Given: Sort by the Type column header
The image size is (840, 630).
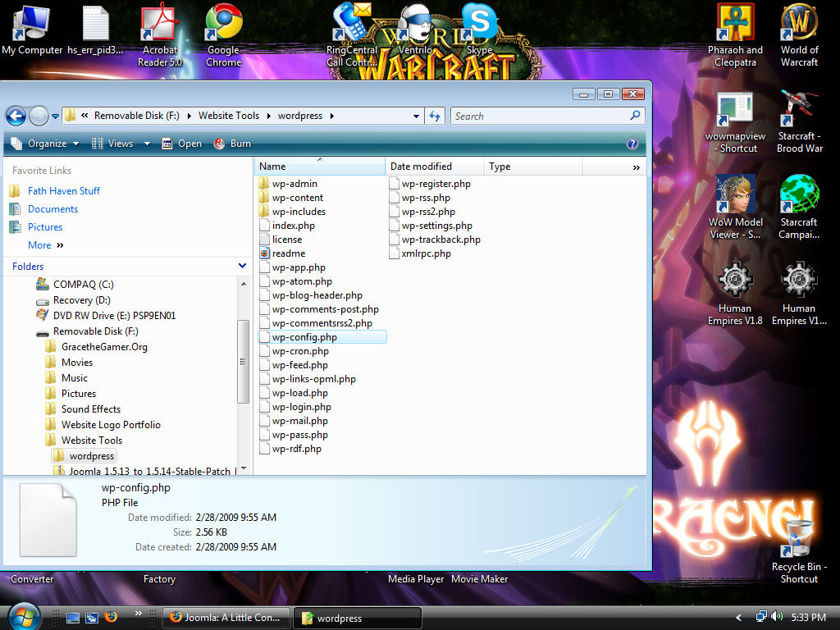Looking at the screenshot, I should point(533,167).
